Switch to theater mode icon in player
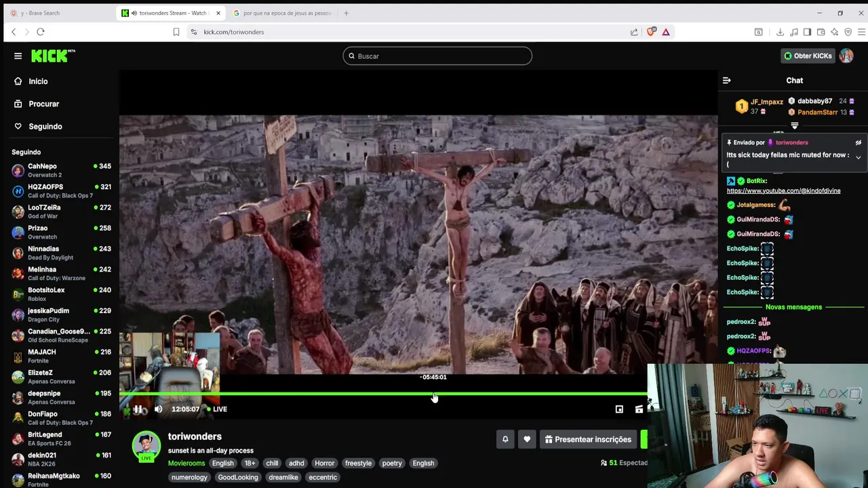Screen dimensions: 868x488 [639, 409]
